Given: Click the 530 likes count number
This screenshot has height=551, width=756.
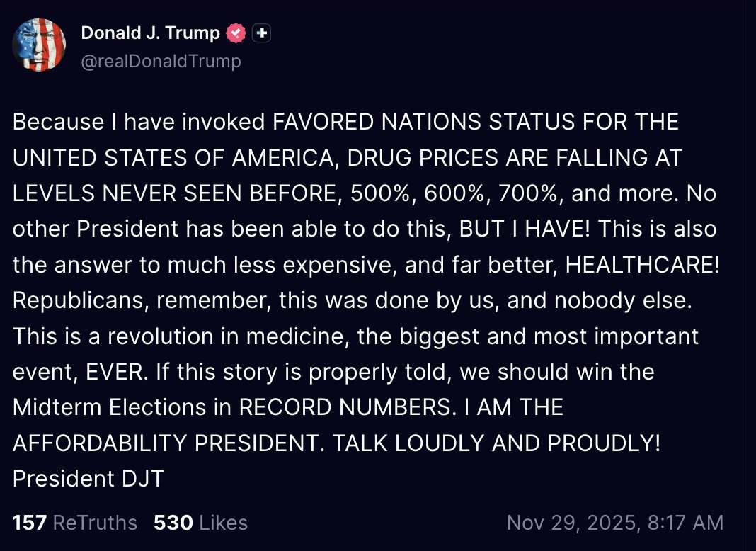Looking at the screenshot, I should (173, 523).
